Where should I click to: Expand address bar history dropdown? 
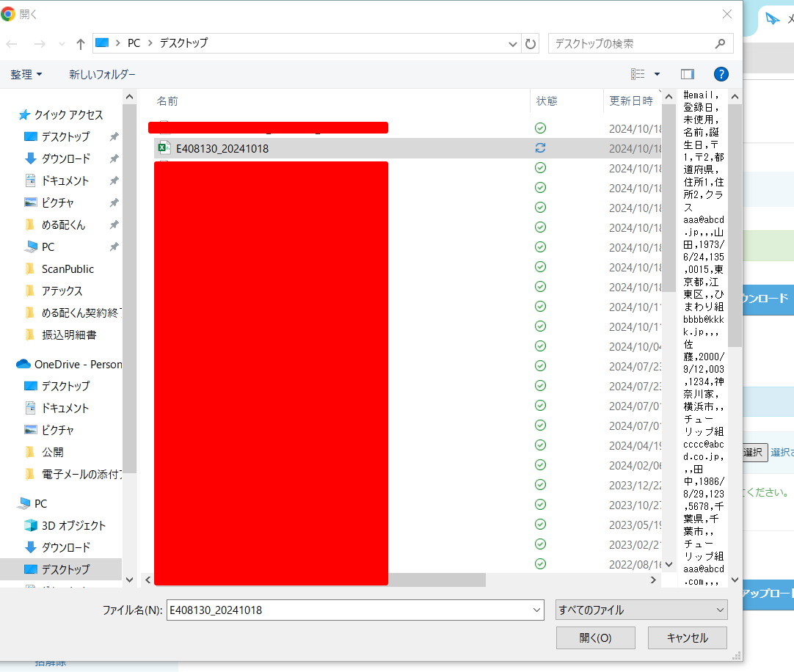512,44
